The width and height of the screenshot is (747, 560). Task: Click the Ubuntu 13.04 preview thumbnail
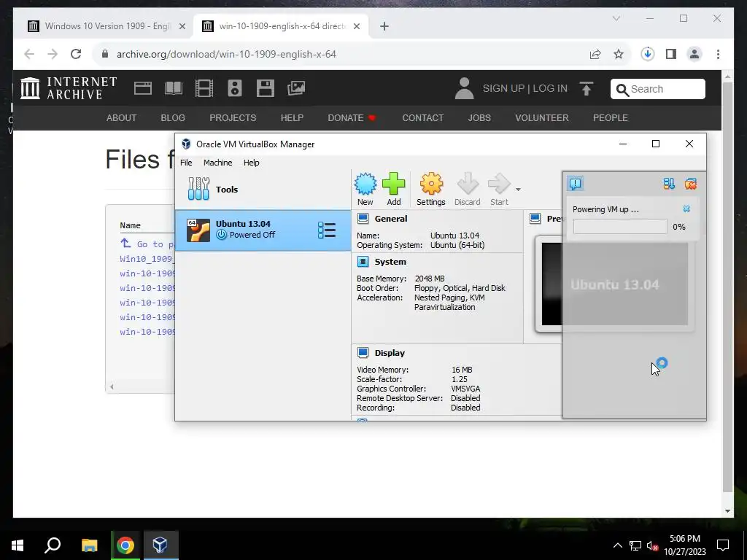pyautogui.click(x=614, y=284)
